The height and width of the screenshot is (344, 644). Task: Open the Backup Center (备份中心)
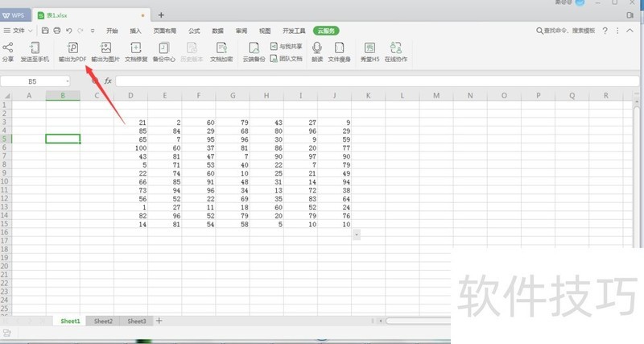(x=164, y=52)
